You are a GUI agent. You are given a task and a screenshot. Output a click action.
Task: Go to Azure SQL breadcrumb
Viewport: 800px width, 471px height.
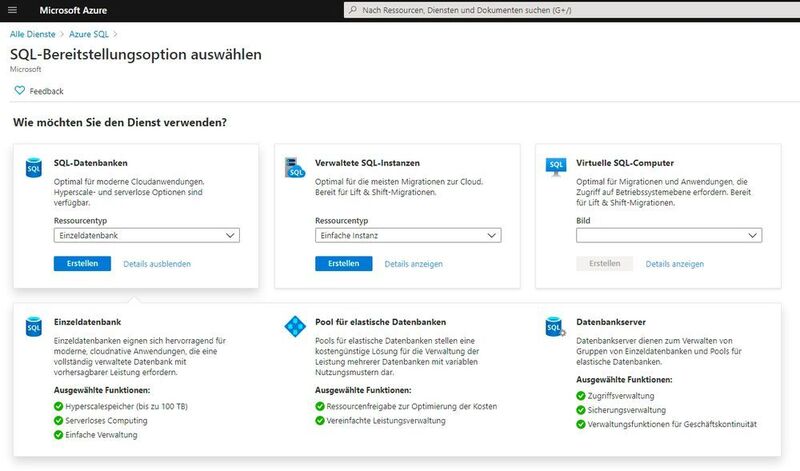point(89,34)
